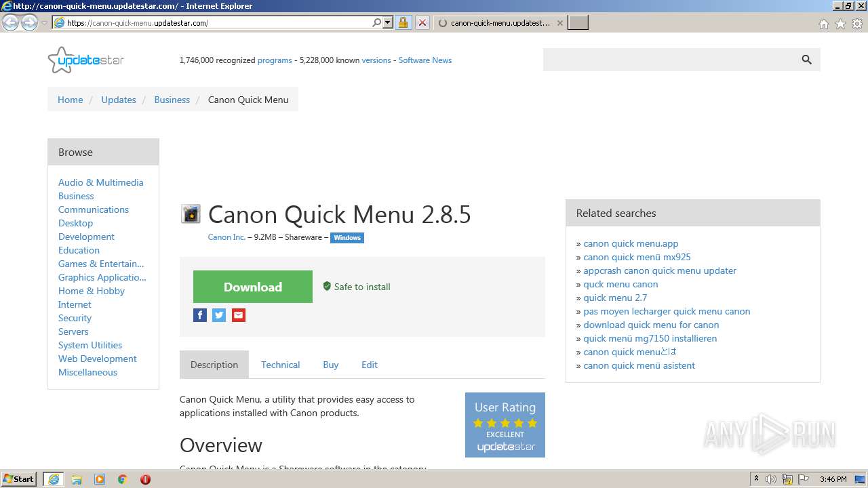
Task: Click the URL address field
Action: (x=217, y=23)
